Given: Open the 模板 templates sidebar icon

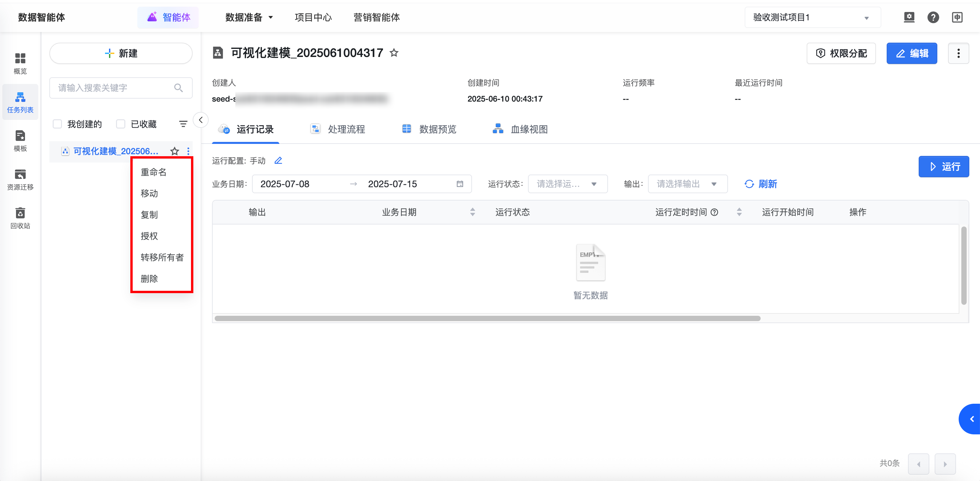Looking at the screenshot, I should tap(20, 140).
